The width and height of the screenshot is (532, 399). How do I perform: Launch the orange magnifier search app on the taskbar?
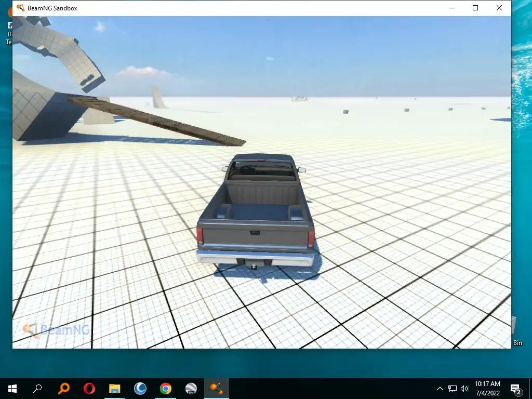point(63,389)
